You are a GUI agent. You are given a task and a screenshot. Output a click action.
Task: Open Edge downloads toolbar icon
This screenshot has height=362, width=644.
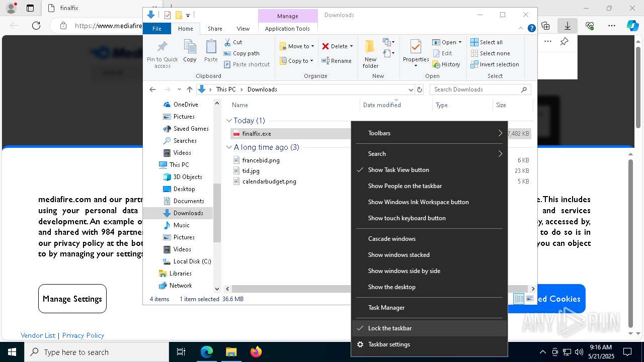pyautogui.click(x=567, y=26)
